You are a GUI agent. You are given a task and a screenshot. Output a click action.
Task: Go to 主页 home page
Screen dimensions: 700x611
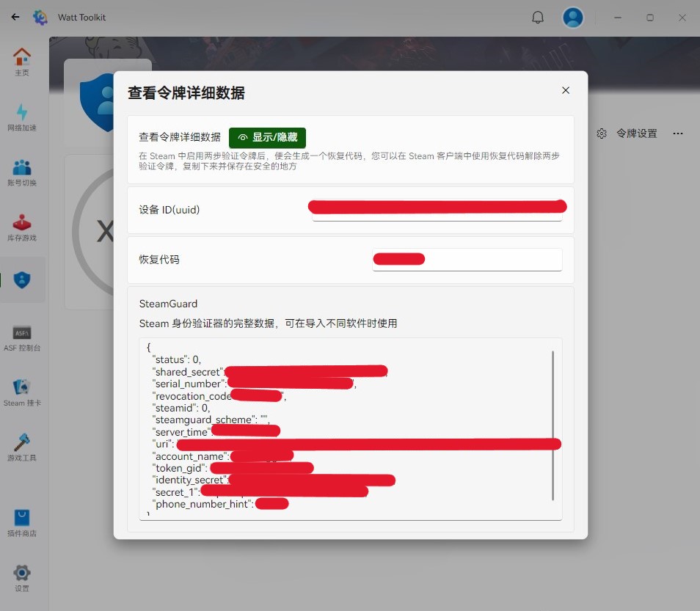point(22,62)
